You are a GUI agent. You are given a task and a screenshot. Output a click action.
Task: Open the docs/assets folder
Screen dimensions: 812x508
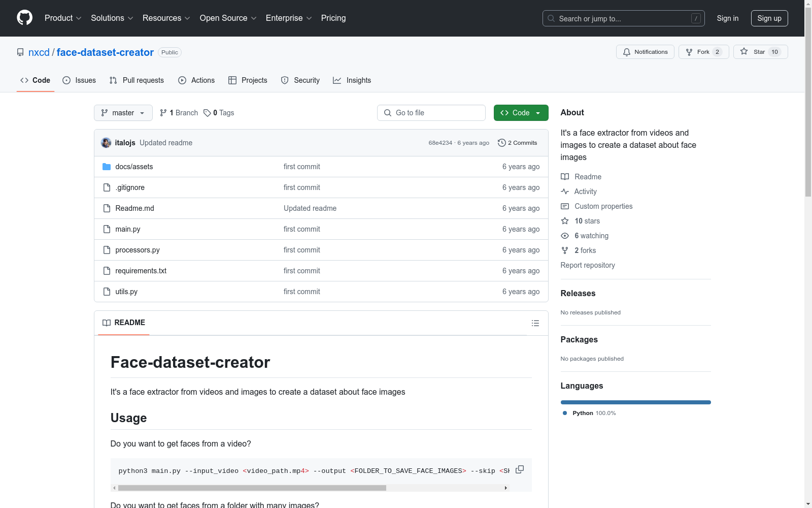(134, 167)
